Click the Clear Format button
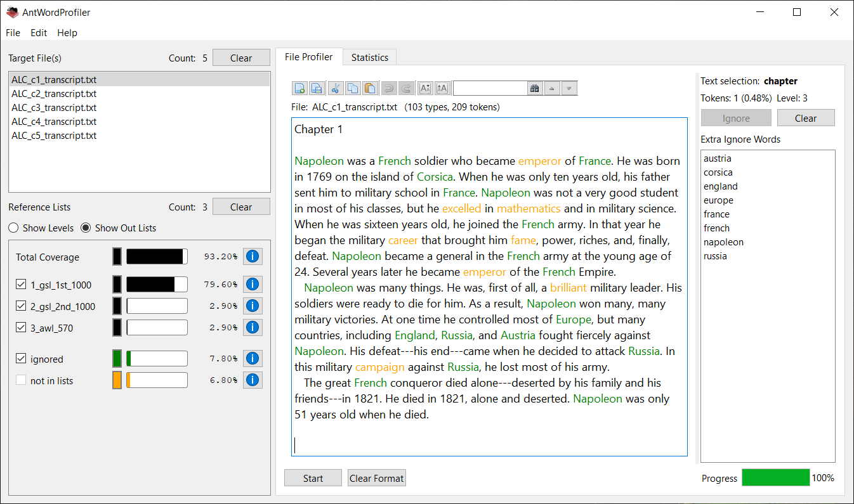This screenshot has height=504, width=854. [x=376, y=478]
